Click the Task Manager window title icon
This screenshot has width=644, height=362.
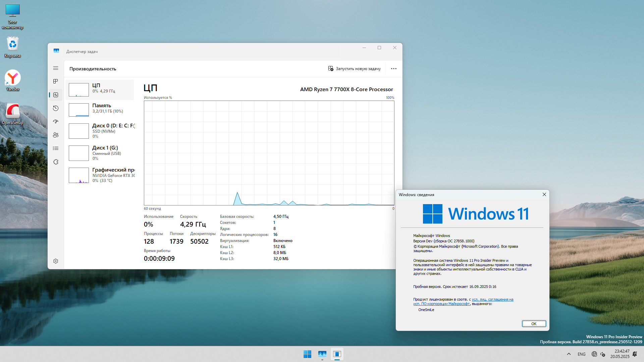(x=56, y=51)
